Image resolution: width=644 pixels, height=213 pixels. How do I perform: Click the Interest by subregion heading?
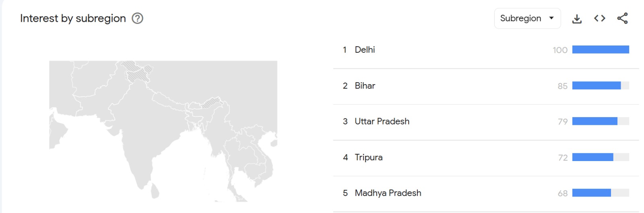pyautogui.click(x=73, y=19)
